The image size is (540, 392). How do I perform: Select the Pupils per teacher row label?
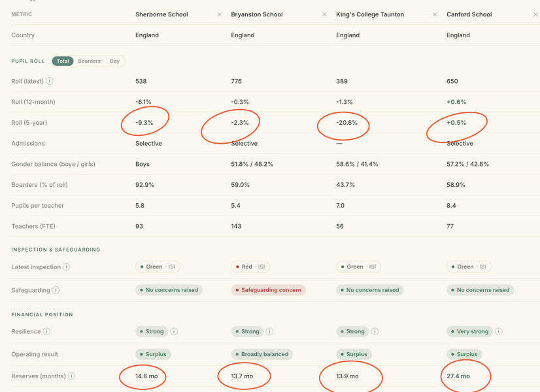37,205
